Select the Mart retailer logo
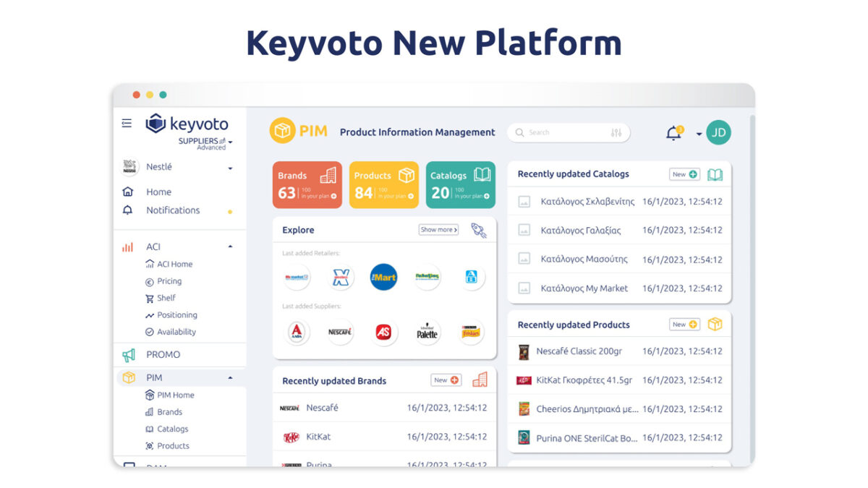 click(x=383, y=277)
